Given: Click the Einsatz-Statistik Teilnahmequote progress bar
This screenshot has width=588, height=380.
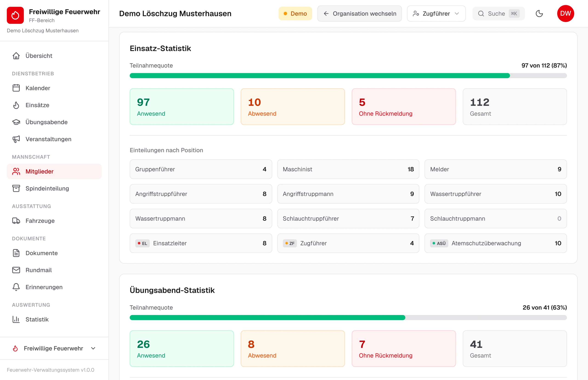Looking at the screenshot, I should pyautogui.click(x=348, y=76).
